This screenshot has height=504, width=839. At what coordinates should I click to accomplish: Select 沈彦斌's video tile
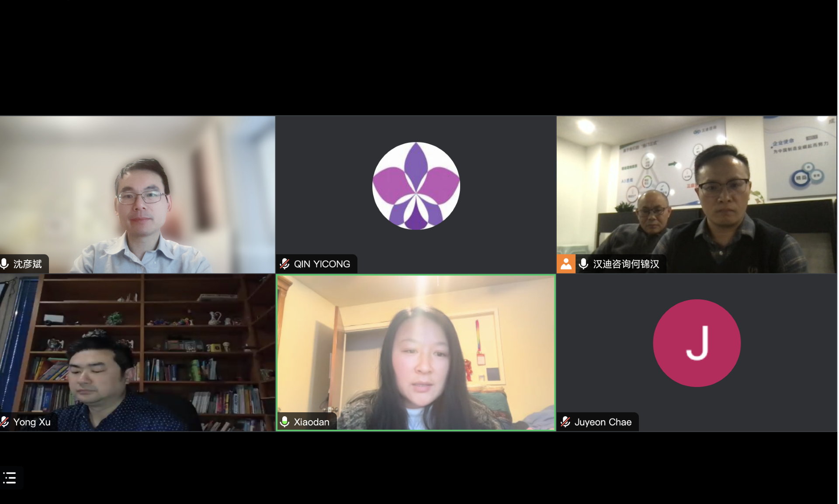click(x=137, y=194)
